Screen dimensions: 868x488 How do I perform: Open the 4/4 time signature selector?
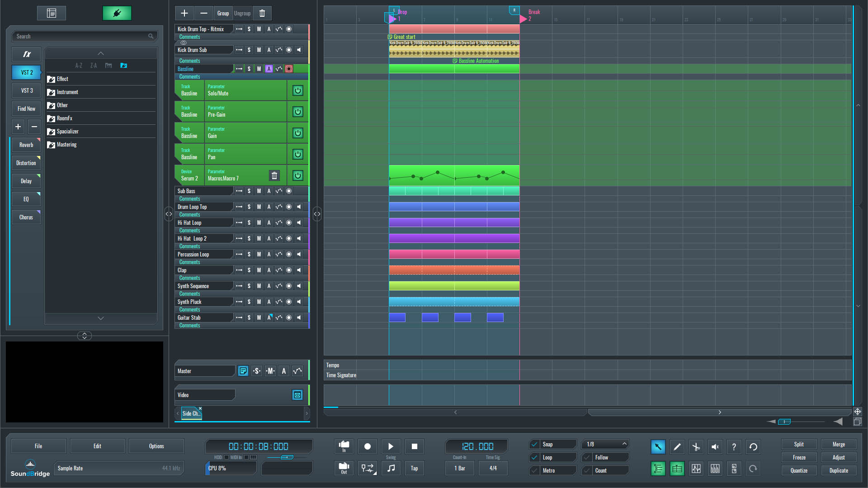pyautogui.click(x=493, y=468)
